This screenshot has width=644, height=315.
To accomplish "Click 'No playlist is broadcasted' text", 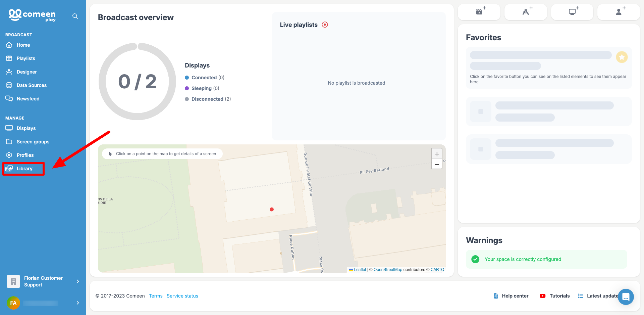I will 357,83.
